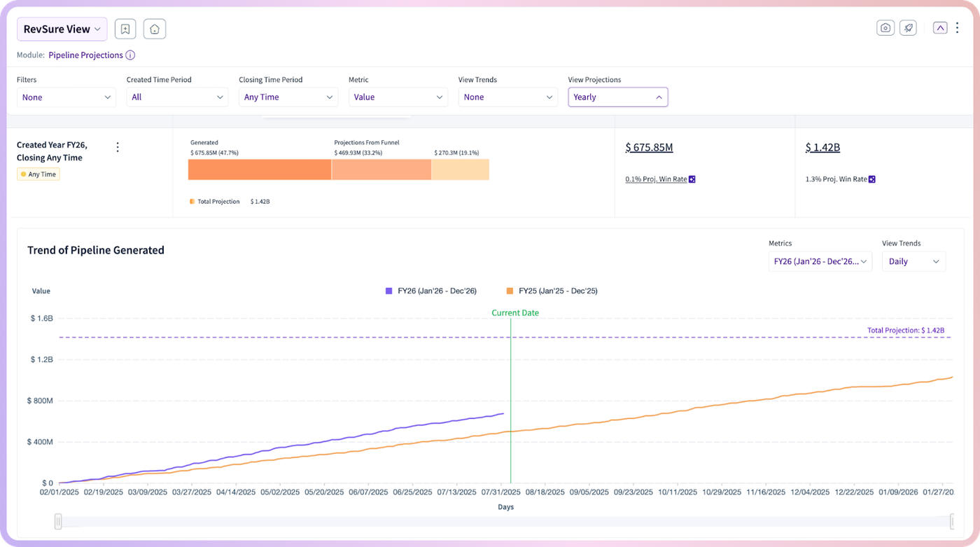Click the Total Projection legend label under the bar
This screenshot has width=980, height=547.
tap(218, 202)
